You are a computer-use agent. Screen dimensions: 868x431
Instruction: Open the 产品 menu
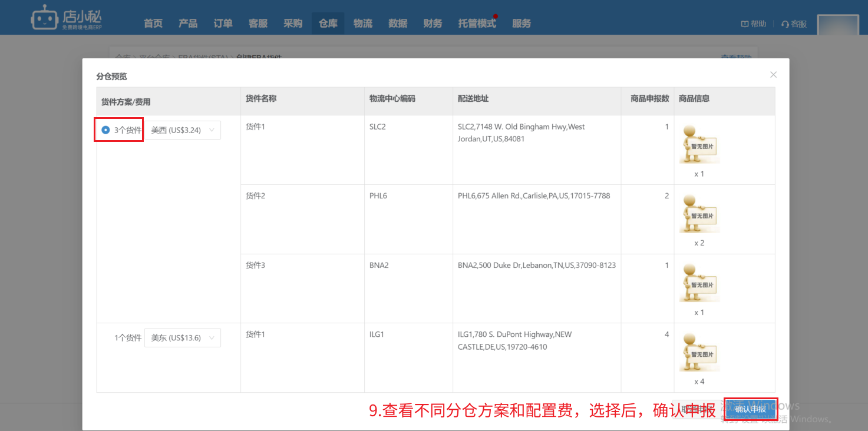click(188, 24)
